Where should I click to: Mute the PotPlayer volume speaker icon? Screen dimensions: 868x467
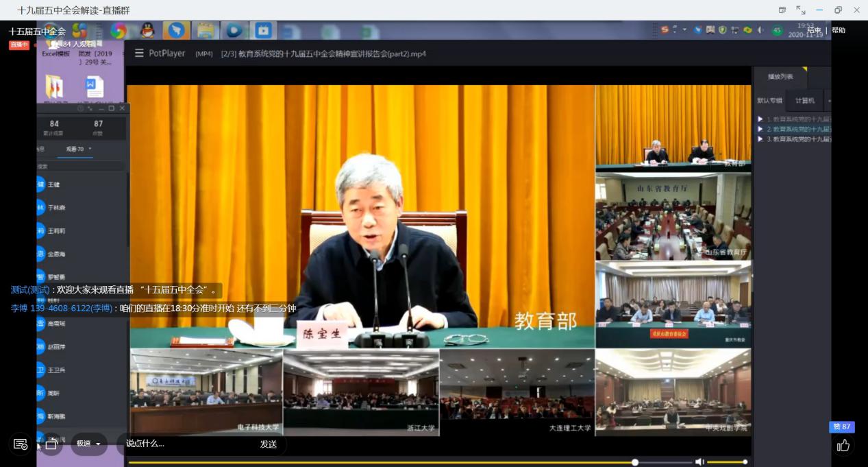point(699,462)
